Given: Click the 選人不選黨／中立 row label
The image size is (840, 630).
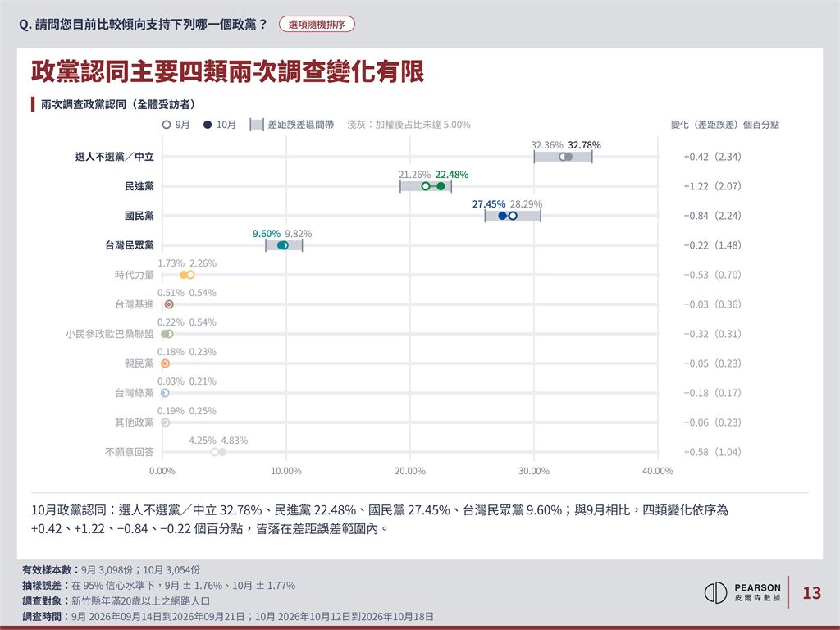Looking at the screenshot, I should [115, 157].
